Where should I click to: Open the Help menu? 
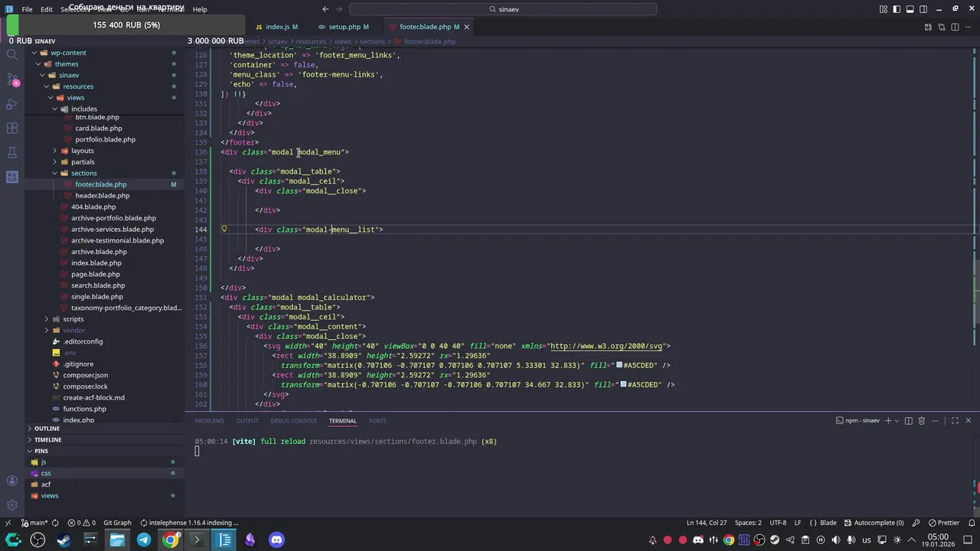click(x=200, y=9)
